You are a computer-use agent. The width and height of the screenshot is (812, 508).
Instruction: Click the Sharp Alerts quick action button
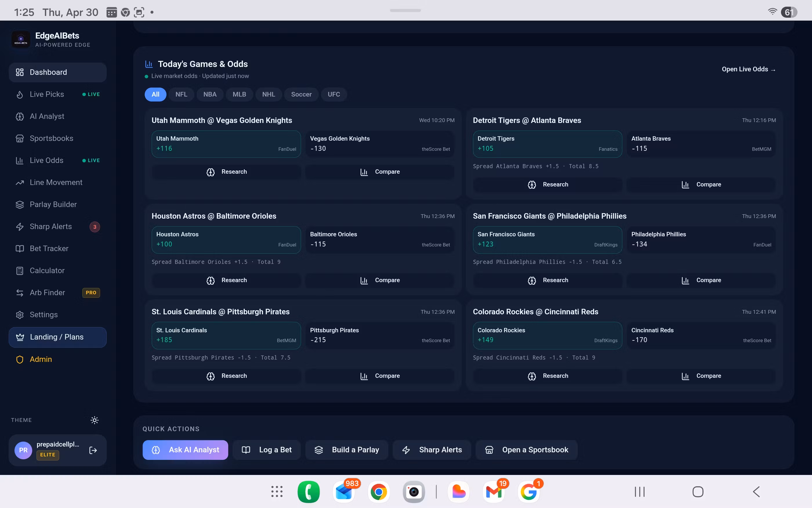click(x=432, y=450)
